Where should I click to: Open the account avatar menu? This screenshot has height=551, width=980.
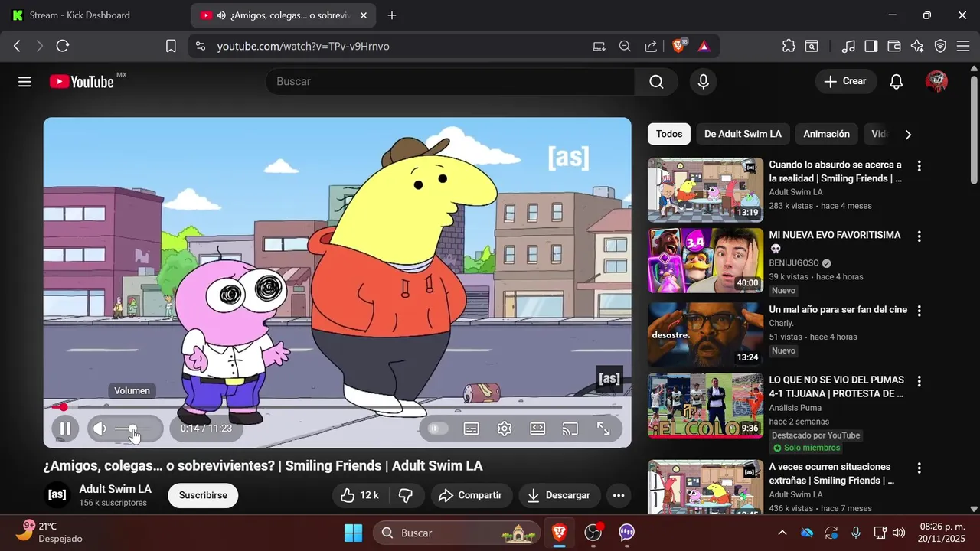click(936, 81)
